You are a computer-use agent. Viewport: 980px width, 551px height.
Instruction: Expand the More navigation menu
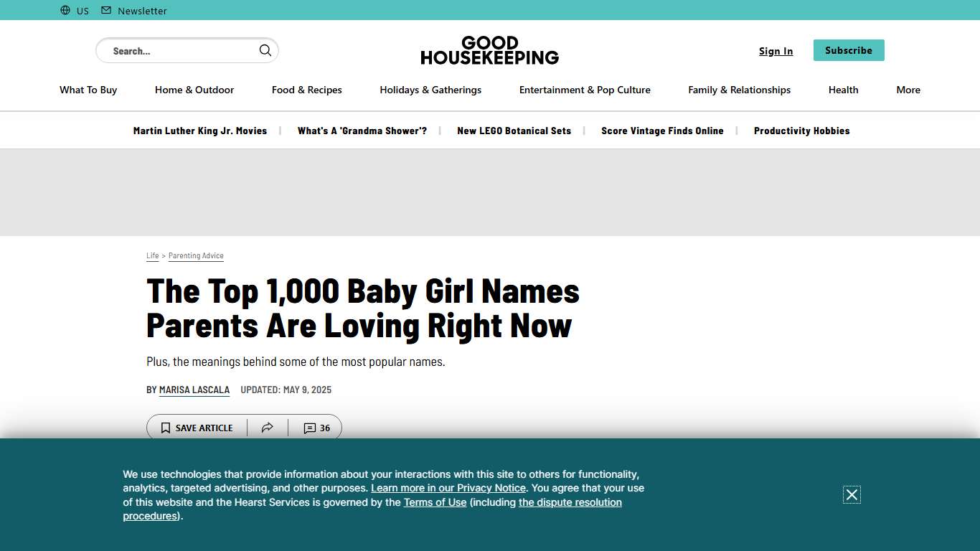[908, 90]
